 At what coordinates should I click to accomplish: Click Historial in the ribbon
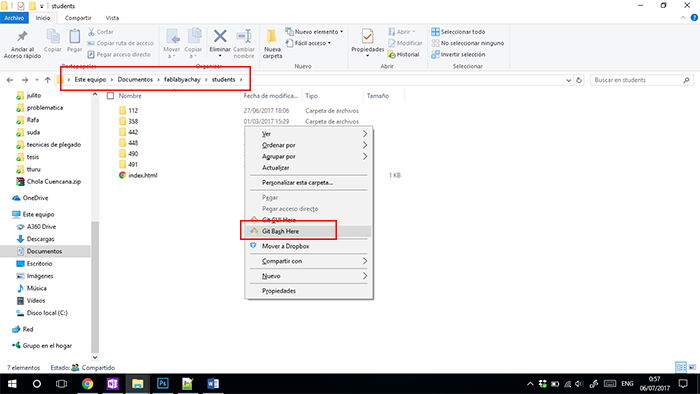point(404,54)
